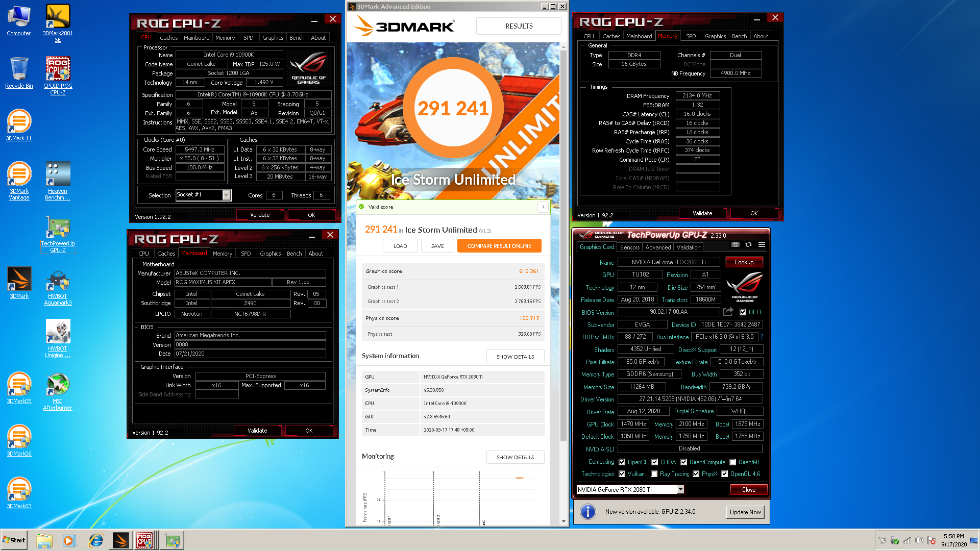This screenshot has height=551, width=980.
Task: Click Update Now for GPU-Z
Action: point(745,512)
